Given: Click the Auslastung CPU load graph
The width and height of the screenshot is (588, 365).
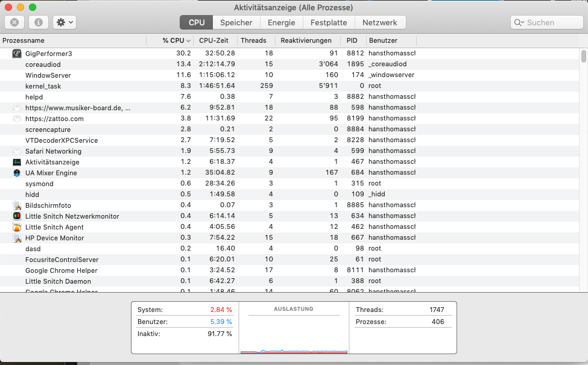Looking at the screenshot, I should 294,335.
